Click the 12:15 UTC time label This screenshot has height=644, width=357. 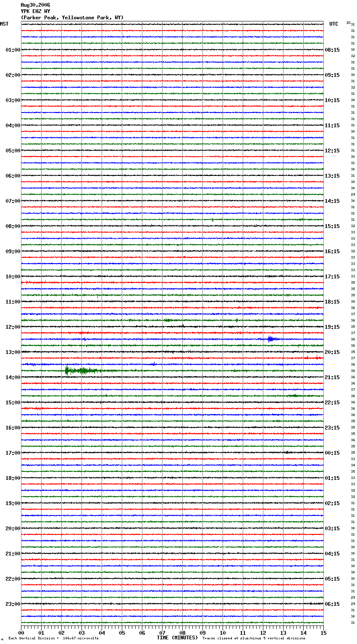coord(332,151)
